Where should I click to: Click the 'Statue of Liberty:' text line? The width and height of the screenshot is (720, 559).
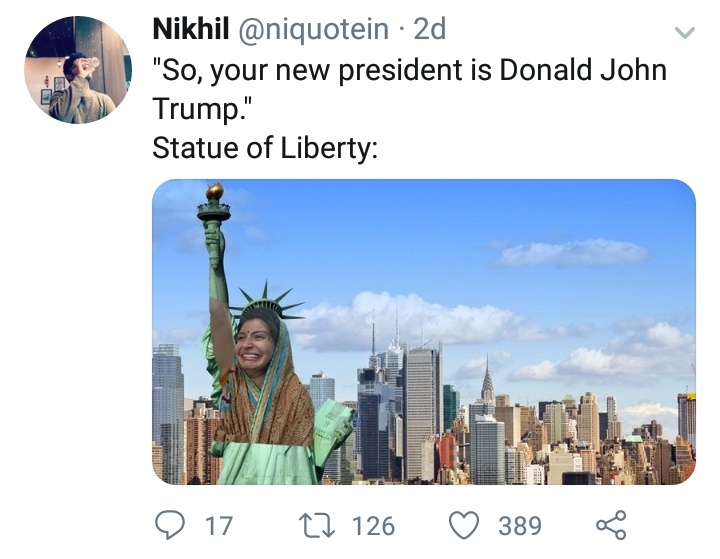(265, 148)
